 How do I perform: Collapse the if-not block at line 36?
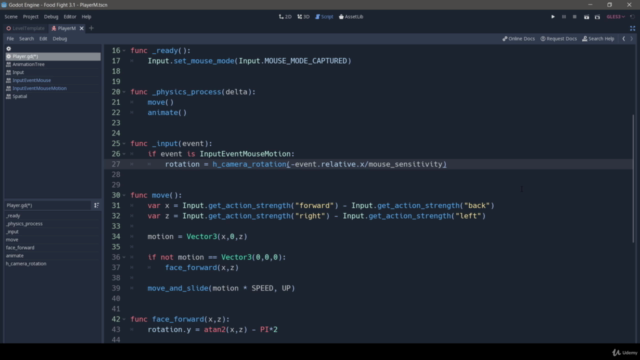124,257
